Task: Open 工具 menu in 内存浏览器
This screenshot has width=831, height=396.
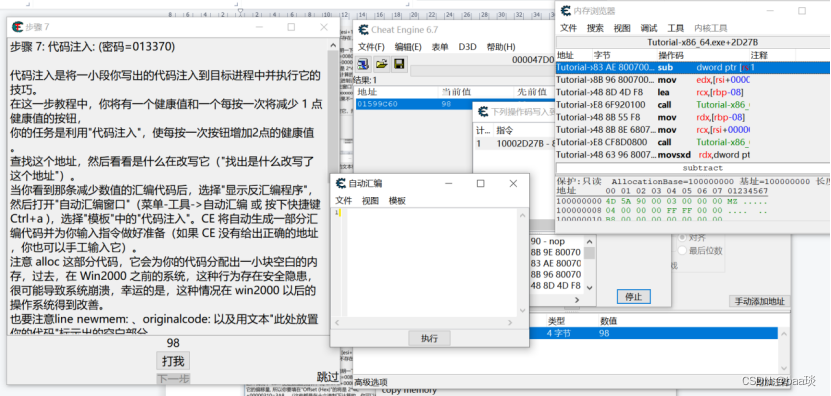Action: (676, 28)
